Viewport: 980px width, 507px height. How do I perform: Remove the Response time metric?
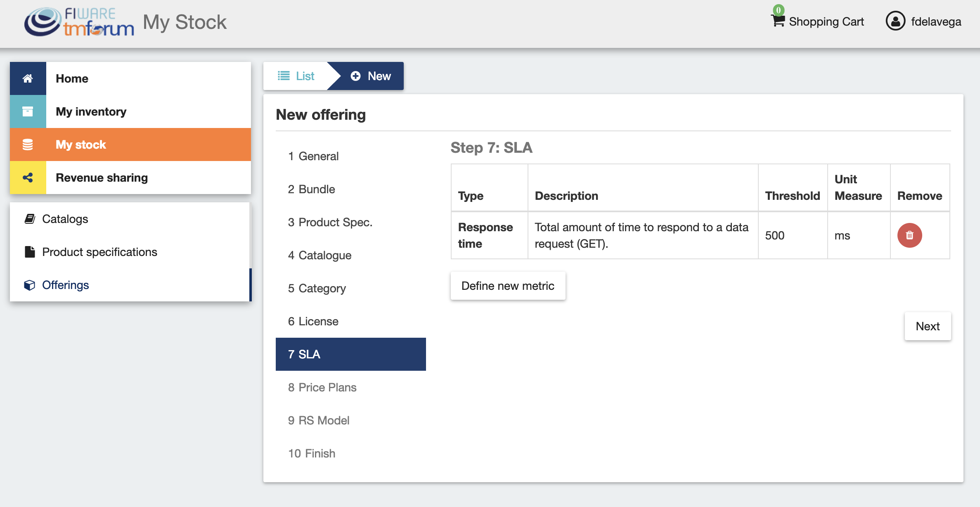pos(909,235)
